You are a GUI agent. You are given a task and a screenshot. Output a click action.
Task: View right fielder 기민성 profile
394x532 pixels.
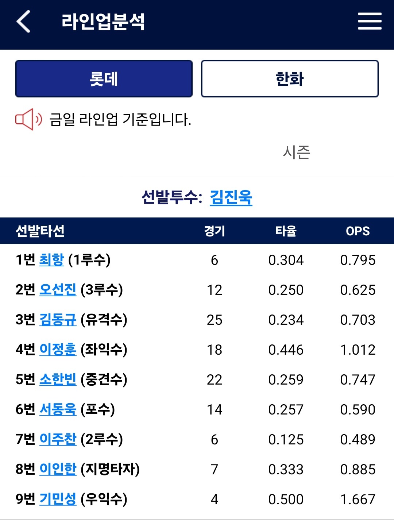coord(58,499)
